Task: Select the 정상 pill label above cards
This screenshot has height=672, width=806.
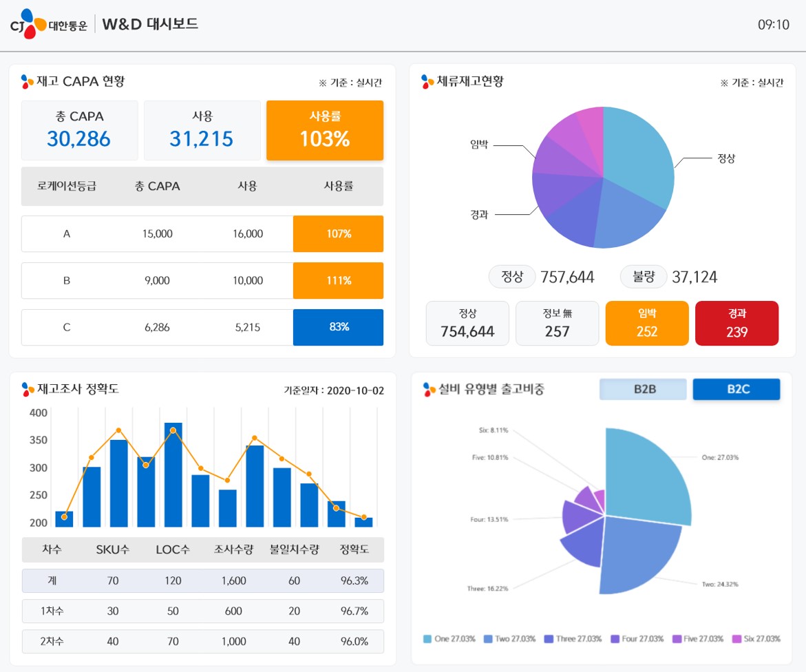Action: click(x=511, y=277)
